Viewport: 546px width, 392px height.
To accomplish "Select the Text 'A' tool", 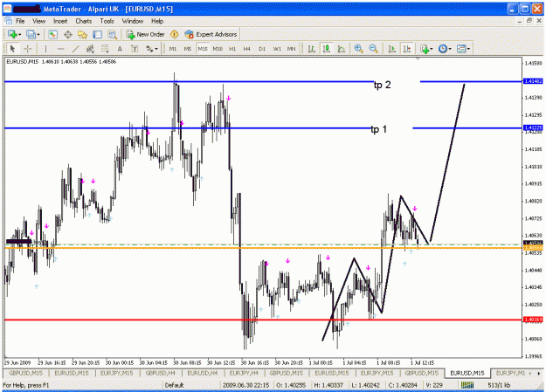I will (x=120, y=49).
